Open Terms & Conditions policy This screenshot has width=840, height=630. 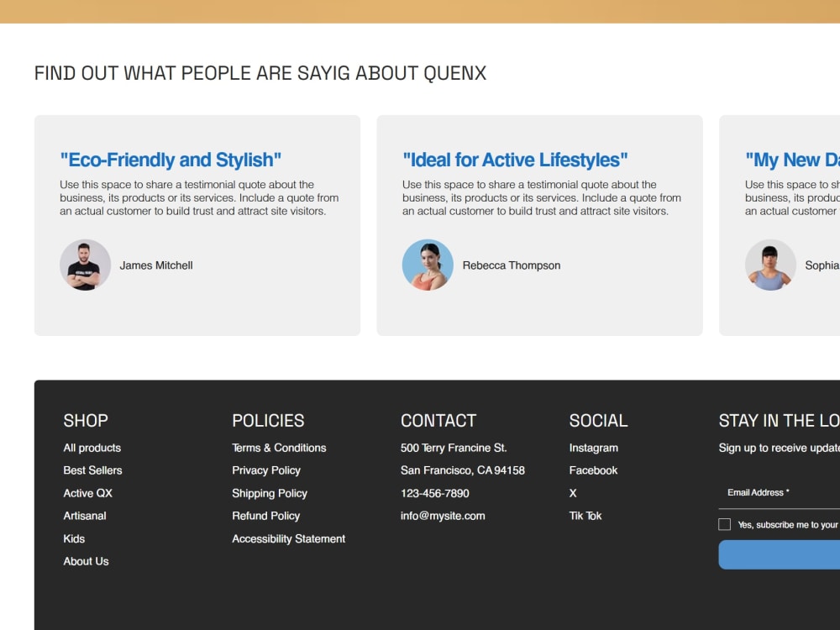pyautogui.click(x=279, y=448)
